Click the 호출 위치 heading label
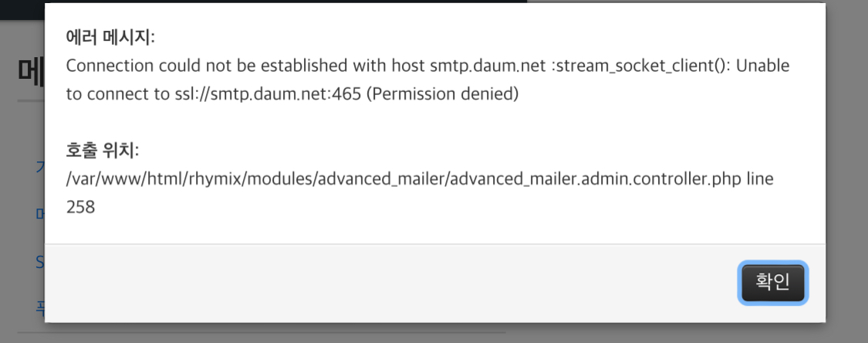 102,150
